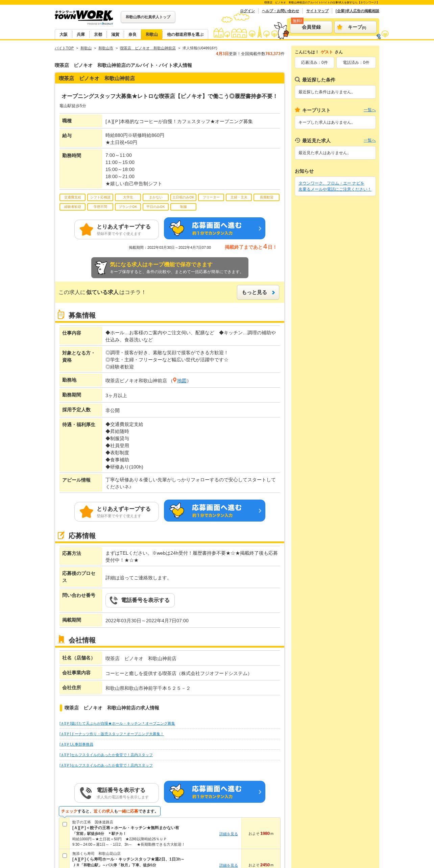
Task: Click the pencil icon beside 応募情報 heading
Action: pyautogui.click(x=61, y=535)
